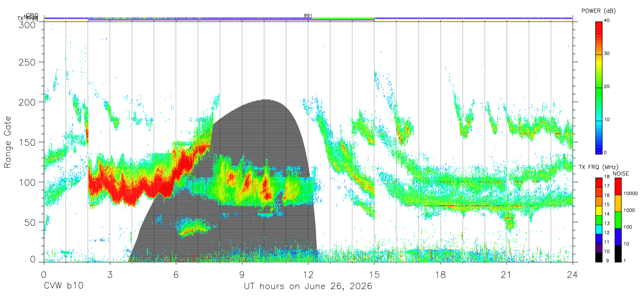This screenshot has height=297, width=644.
Task: Click the CVW b10 radar label
Action: [x=63, y=287]
